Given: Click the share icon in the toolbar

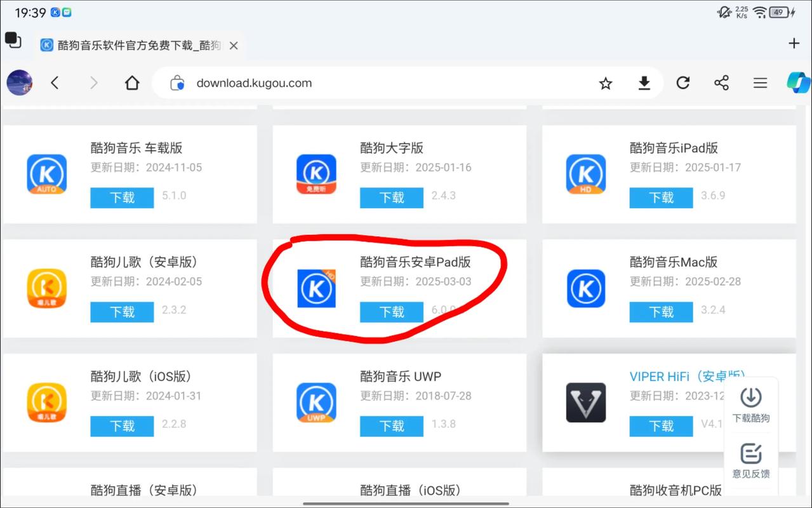Looking at the screenshot, I should tap(721, 83).
